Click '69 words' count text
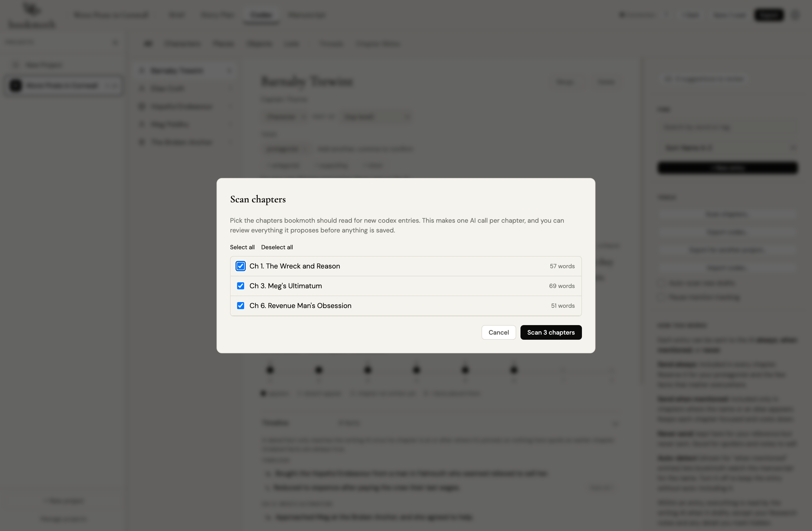The image size is (812, 531). 562,286
